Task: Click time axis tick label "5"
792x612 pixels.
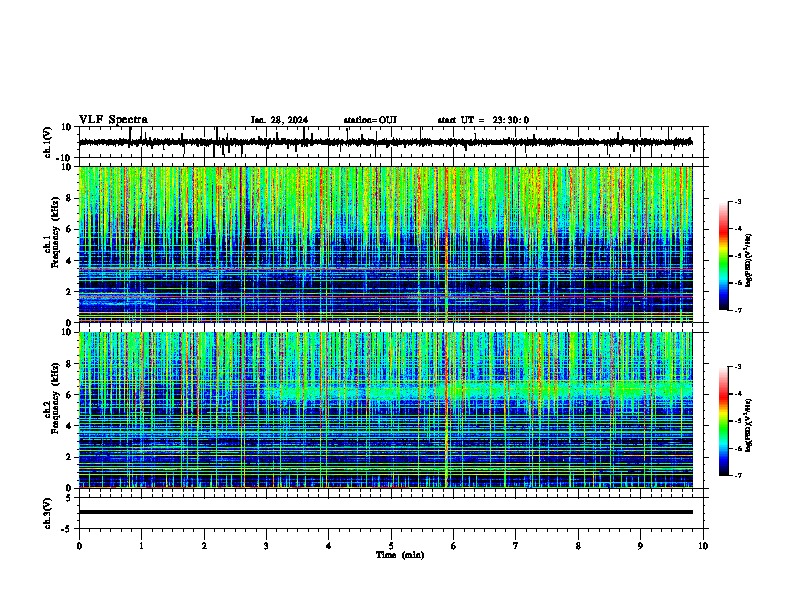Action: [x=391, y=546]
